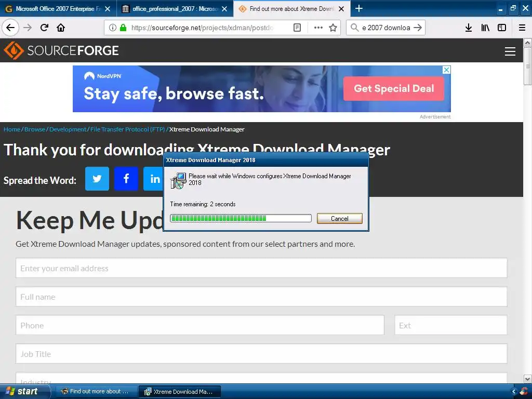Open File Transfer Protocol (FTP) breadcrumb

(x=128, y=129)
